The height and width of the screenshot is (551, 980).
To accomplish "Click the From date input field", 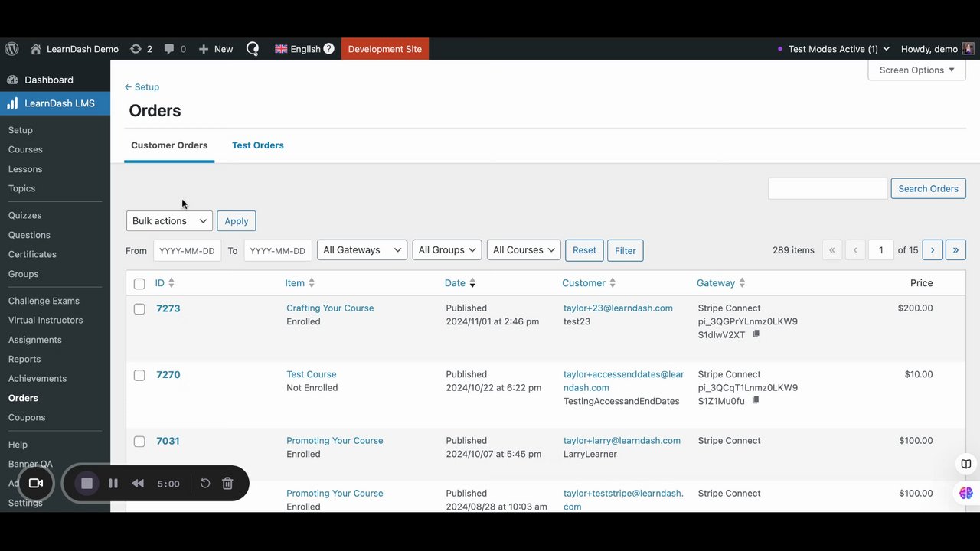I will (x=187, y=251).
